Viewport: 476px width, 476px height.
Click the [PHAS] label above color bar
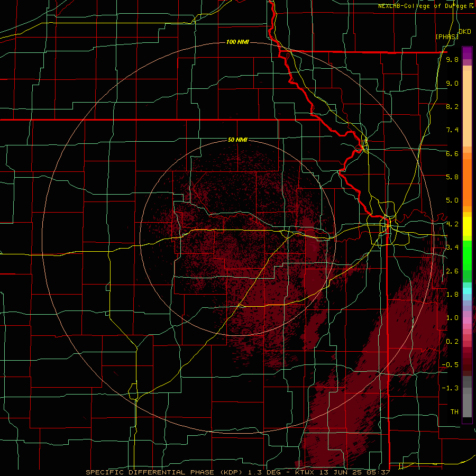[x=447, y=36]
